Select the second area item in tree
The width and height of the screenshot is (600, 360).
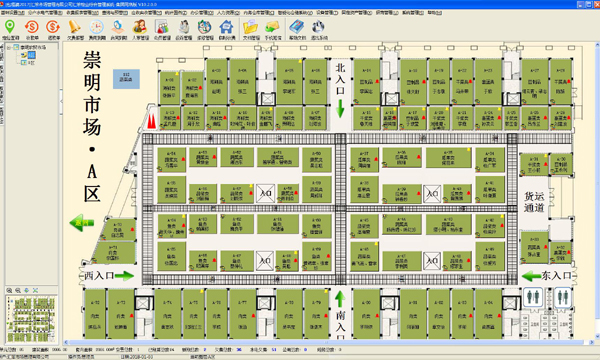pyautogui.click(x=28, y=62)
